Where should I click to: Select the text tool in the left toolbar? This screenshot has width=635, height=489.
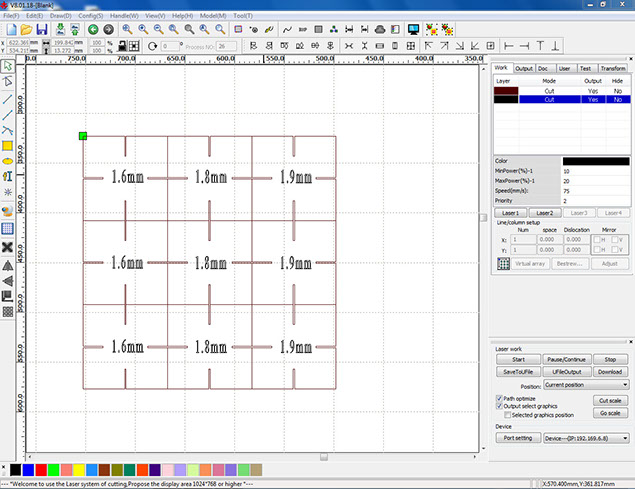[7, 177]
